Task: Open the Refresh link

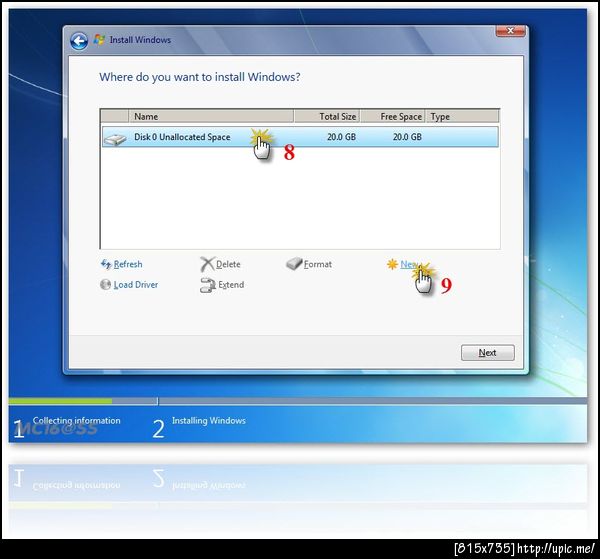Action: point(128,264)
